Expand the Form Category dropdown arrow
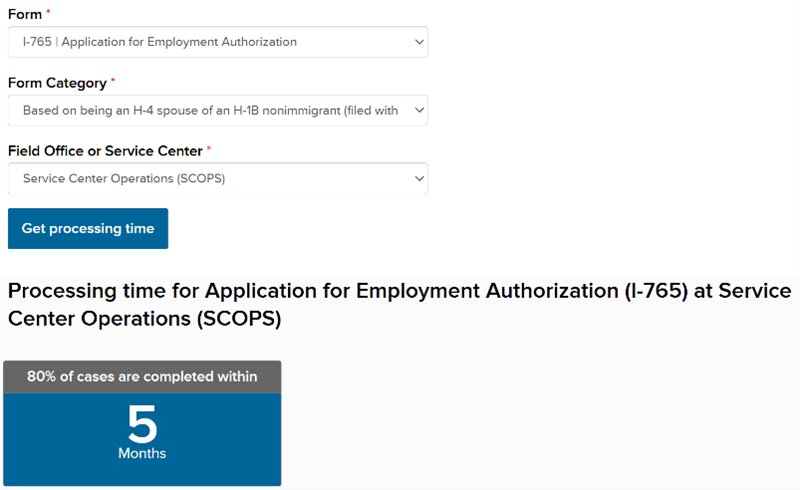This screenshot has height=490, width=800. [x=417, y=110]
